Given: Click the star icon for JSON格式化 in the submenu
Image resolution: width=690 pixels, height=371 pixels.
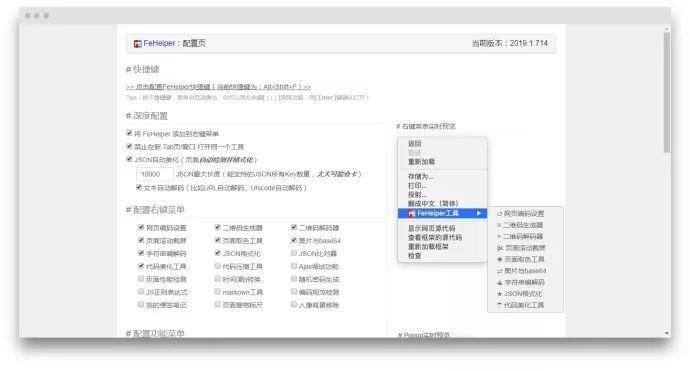Looking at the screenshot, I should point(499,294).
